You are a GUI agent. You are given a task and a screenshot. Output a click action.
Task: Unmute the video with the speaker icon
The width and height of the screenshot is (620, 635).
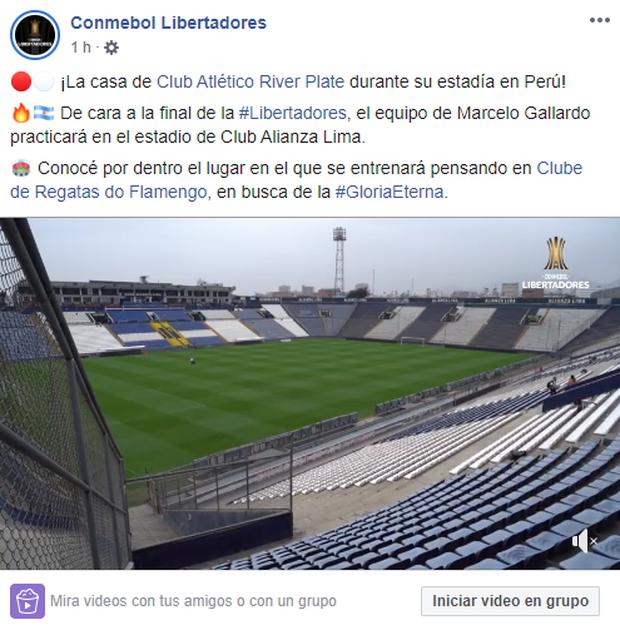click(584, 541)
